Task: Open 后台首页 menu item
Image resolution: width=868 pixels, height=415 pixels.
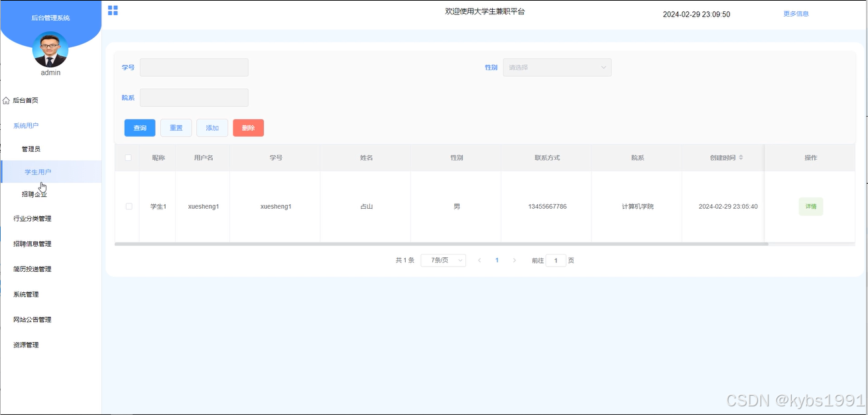Action: click(x=26, y=101)
